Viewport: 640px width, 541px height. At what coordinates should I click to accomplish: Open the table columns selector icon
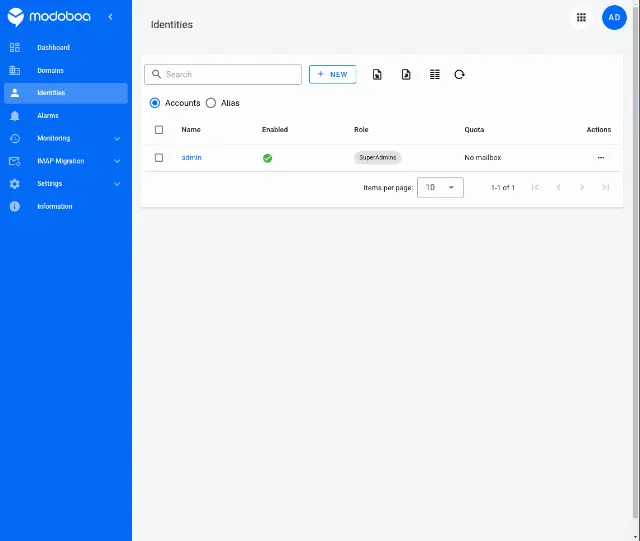click(435, 74)
